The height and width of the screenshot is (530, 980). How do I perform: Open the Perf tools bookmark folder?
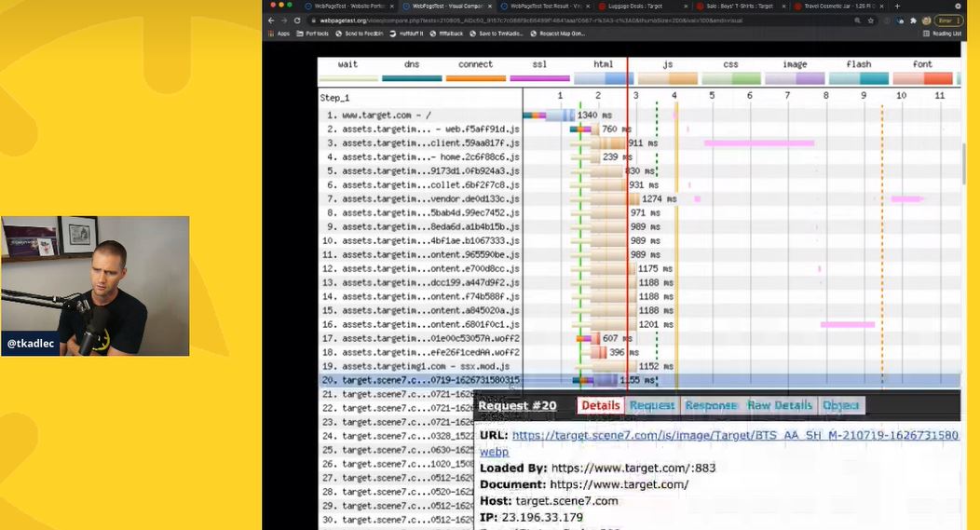pyautogui.click(x=312, y=34)
